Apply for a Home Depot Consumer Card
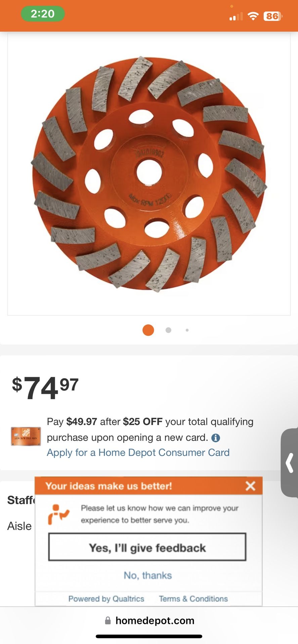This screenshot has height=644, width=298. [x=138, y=452]
